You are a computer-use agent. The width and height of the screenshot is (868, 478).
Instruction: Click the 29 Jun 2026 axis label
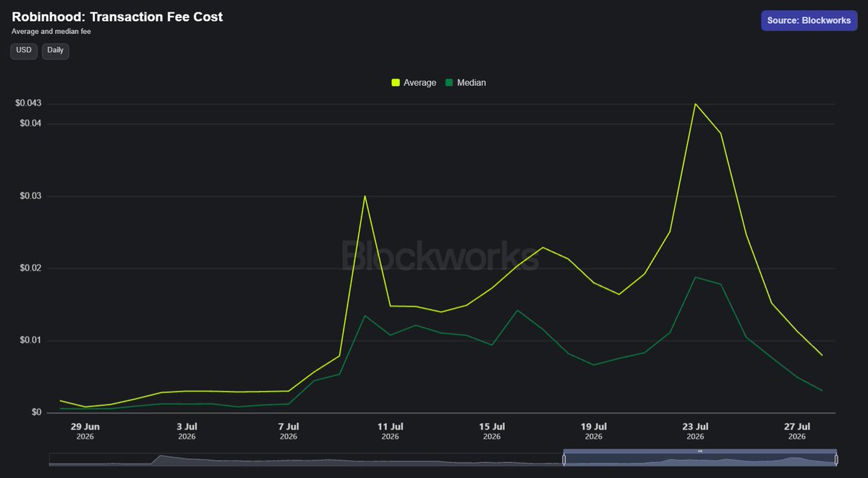click(85, 431)
